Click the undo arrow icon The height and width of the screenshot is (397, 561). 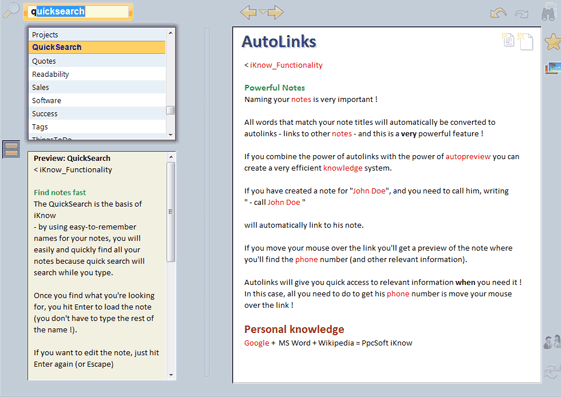(498, 14)
